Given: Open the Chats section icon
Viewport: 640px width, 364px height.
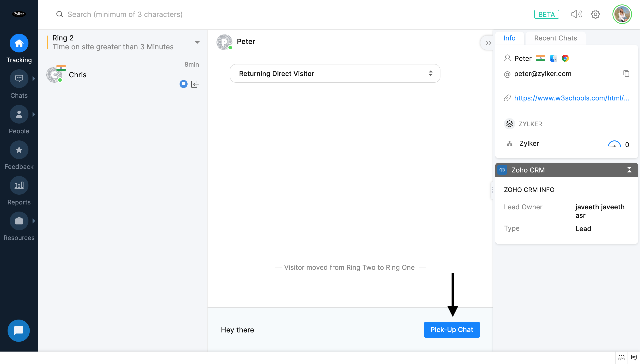Looking at the screenshot, I should click(x=19, y=79).
